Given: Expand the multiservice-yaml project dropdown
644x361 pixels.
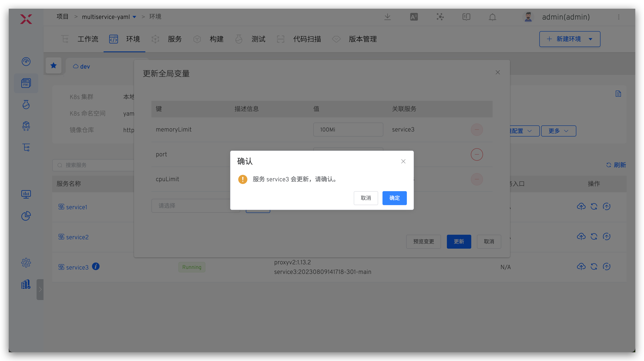Looking at the screenshot, I should pos(134,17).
